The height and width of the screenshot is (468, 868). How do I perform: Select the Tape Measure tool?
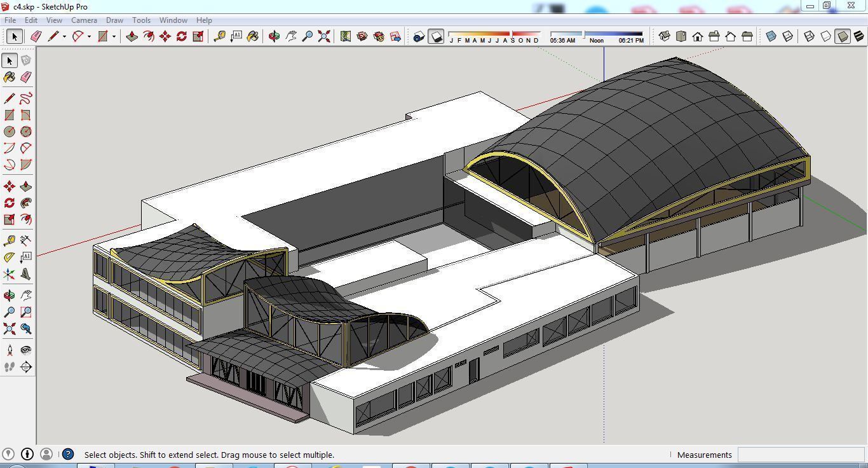tap(9, 240)
